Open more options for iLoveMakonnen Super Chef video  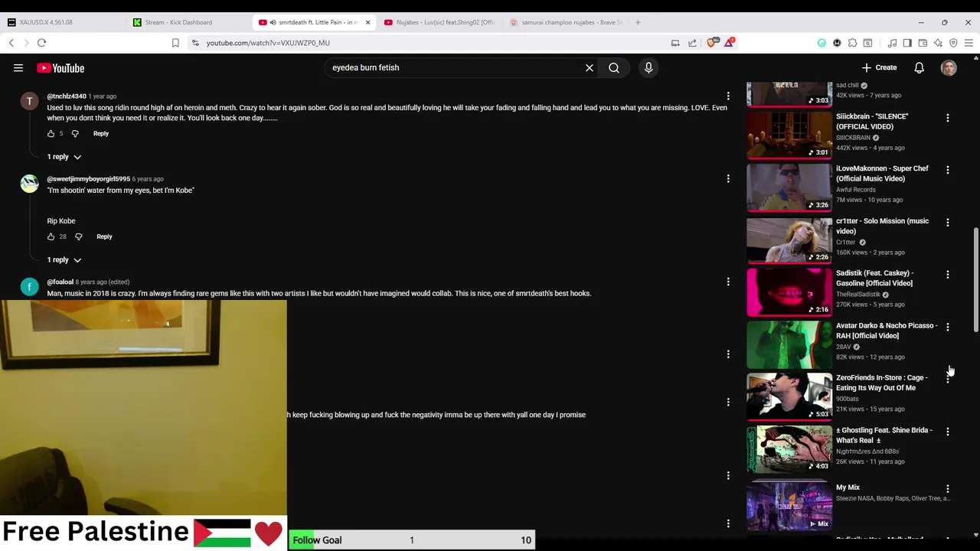(x=947, y=170)
